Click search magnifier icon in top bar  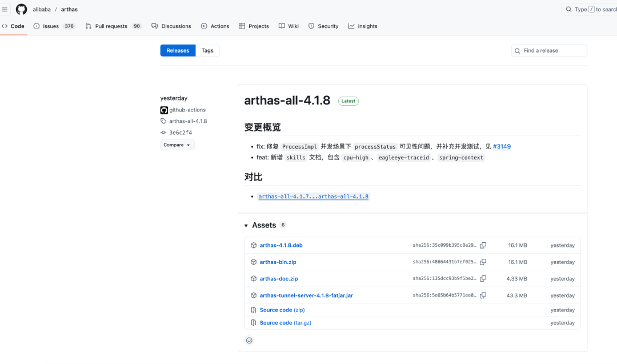click(x=568, y=10)
